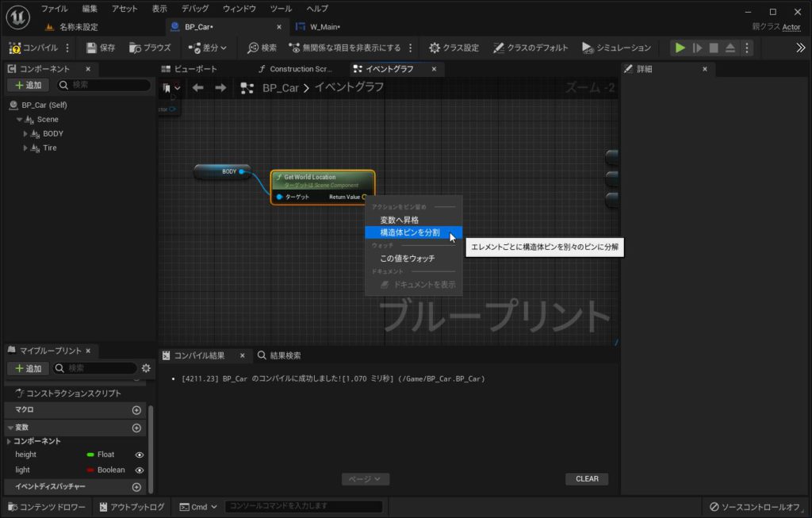Start シミュレーション simulation
812x518 pixels.
click(616, 48)
